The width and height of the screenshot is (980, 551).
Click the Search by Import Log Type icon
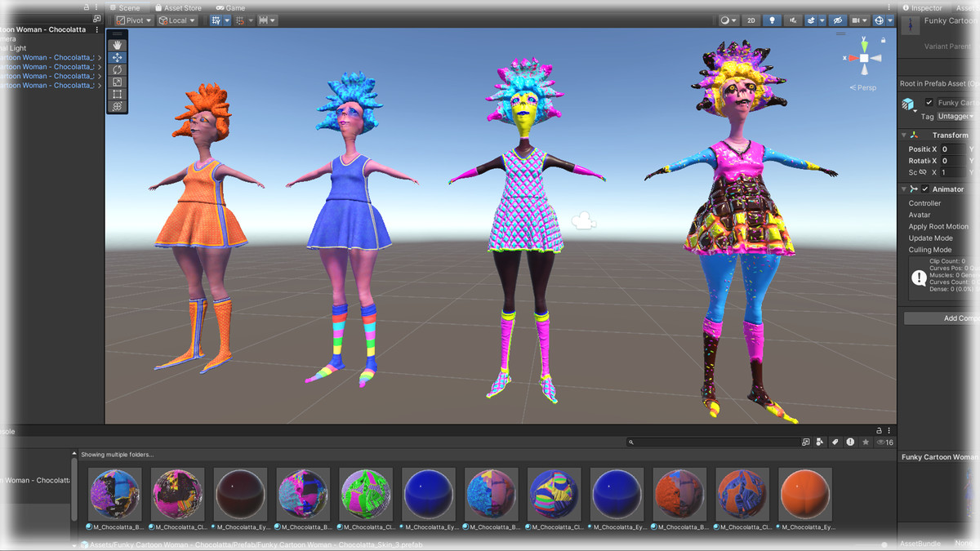pos(850,442)
